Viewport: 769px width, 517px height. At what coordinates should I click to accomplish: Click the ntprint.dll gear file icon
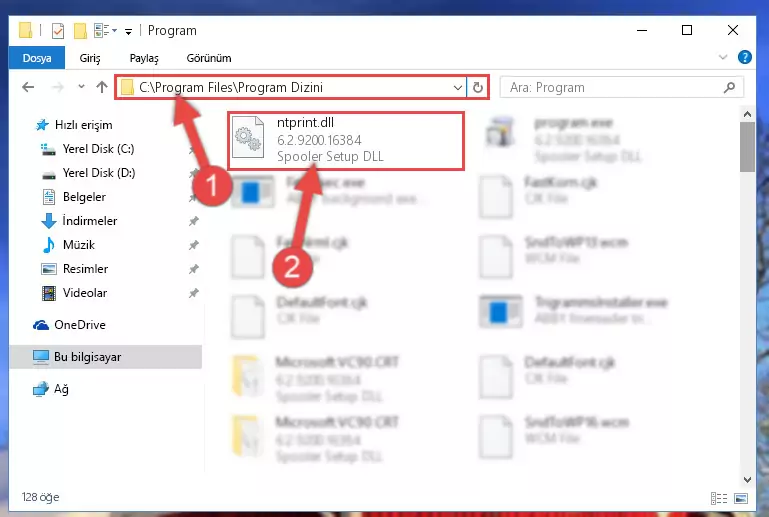point(248,138)
